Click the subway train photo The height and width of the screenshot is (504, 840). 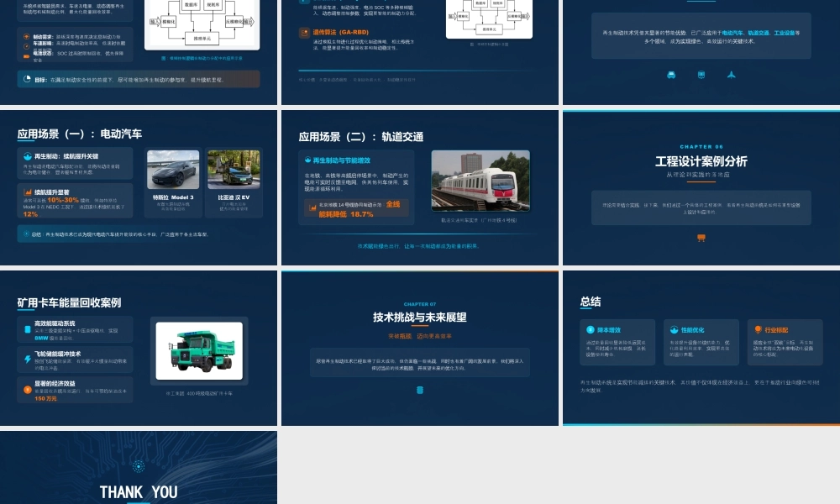pyautogui.click(x=480, y=181)
